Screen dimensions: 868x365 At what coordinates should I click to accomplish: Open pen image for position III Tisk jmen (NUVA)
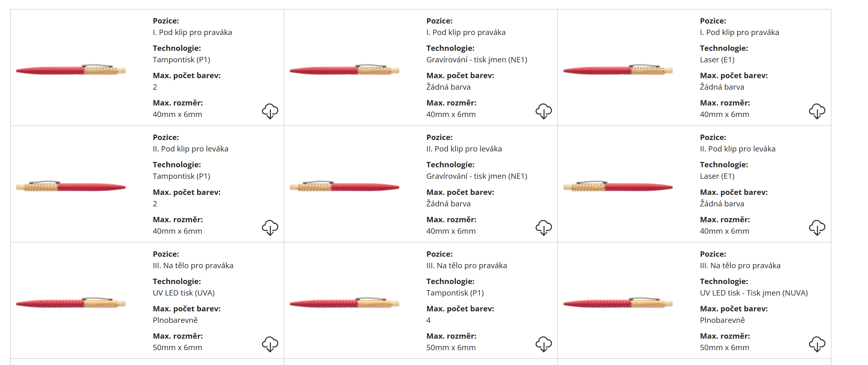618,303
